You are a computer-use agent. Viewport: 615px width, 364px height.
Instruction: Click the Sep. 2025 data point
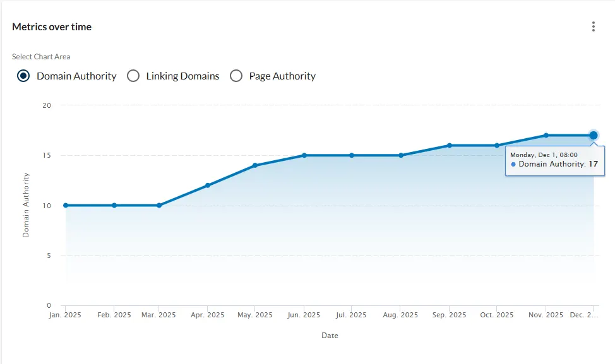450,145
